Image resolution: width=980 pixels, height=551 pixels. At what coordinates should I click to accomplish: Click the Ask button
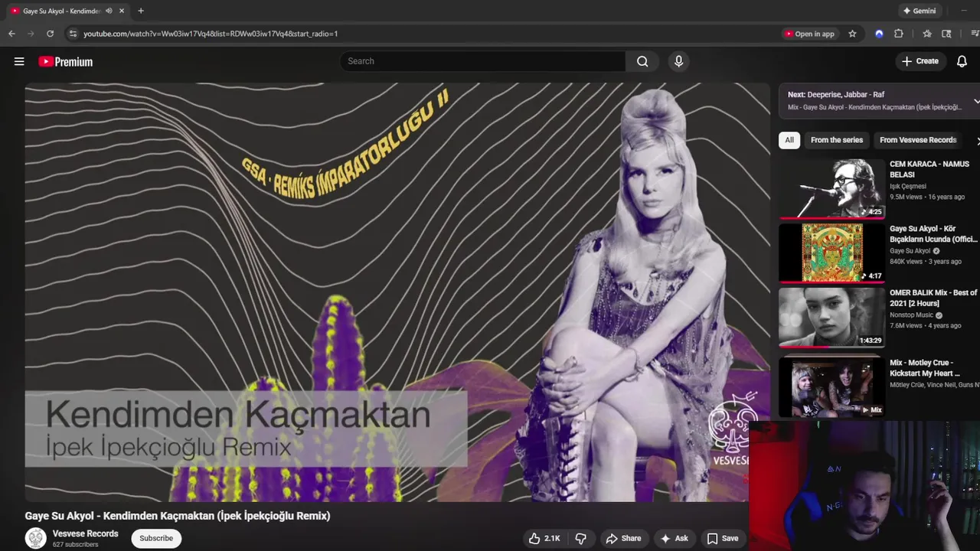pos(674,538)
